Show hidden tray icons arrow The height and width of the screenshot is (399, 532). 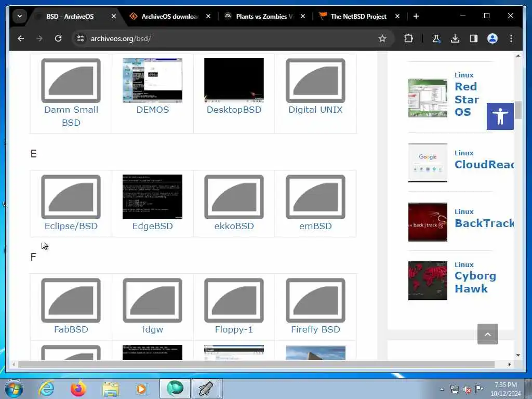click(442, 390)
